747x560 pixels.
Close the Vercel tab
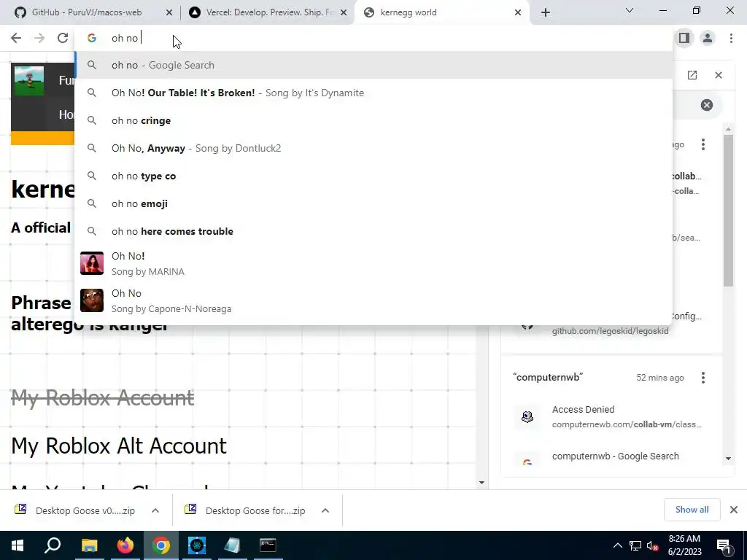(x=344, y=12)
